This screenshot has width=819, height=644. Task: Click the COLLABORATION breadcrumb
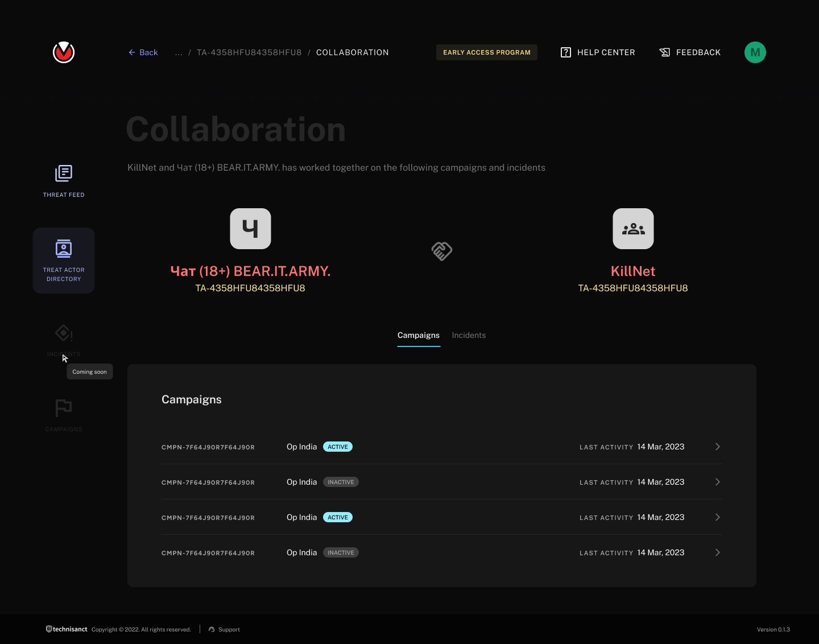click(x=353, y=52)
